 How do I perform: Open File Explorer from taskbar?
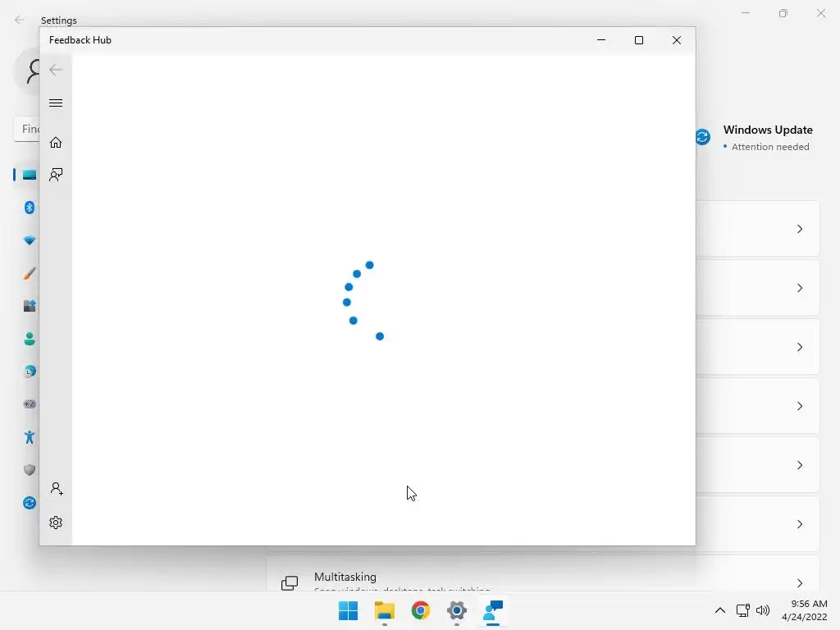385,610
